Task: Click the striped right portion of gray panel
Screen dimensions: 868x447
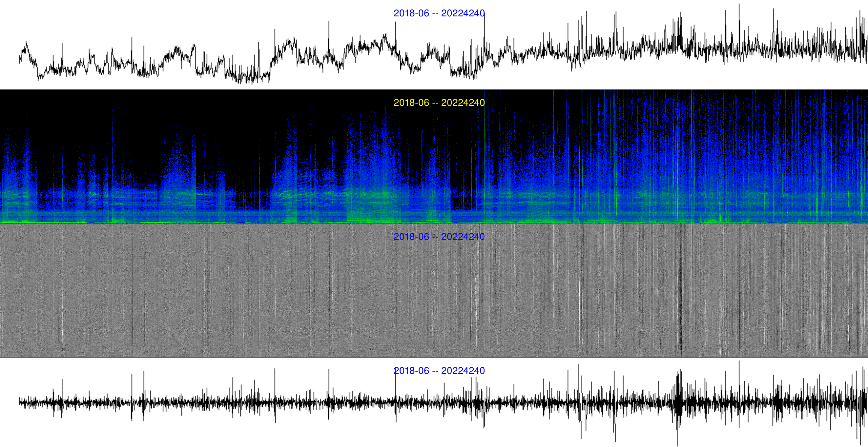Action: (724, 289)
